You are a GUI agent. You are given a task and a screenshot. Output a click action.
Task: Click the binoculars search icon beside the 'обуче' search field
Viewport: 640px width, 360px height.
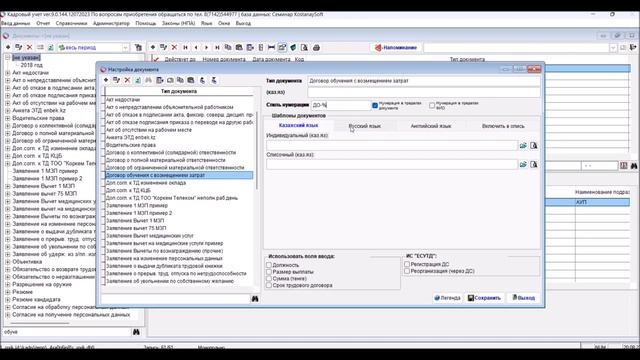pyautogui.click(x=136, y=332)
